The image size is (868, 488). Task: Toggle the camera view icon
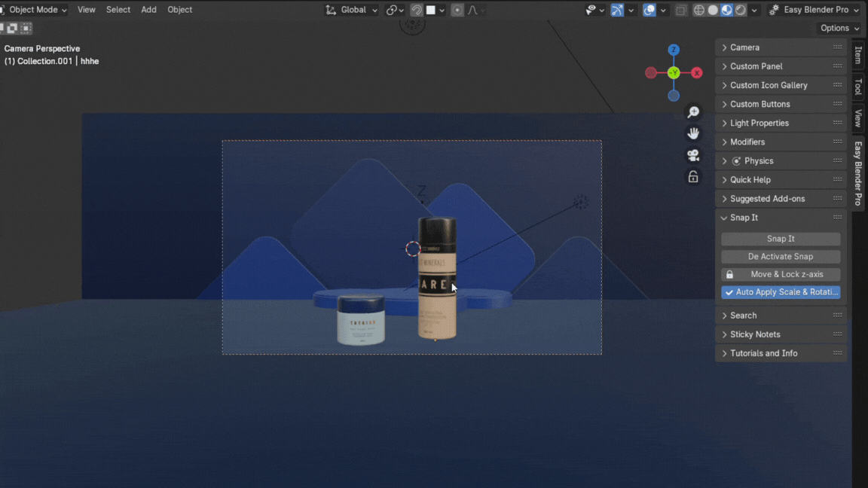point(693,155)
